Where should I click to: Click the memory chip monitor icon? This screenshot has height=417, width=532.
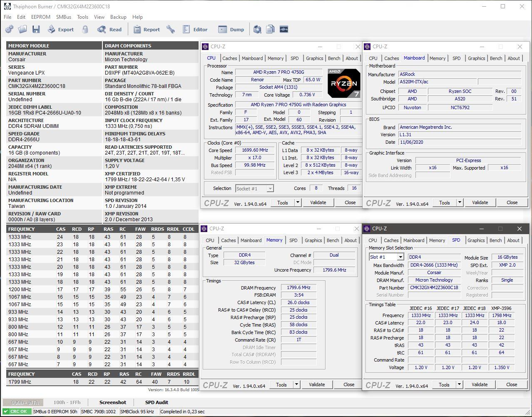pos(284,29)
